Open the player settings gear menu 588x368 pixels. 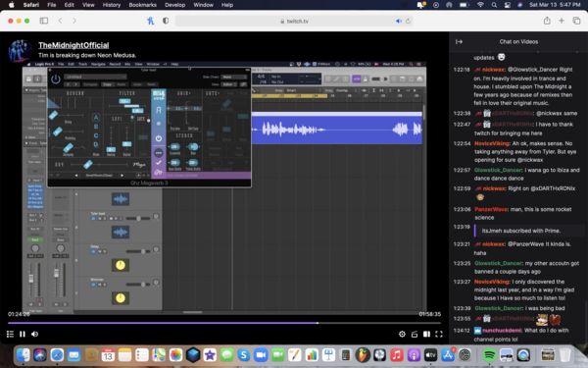click(x=402, y=334)
